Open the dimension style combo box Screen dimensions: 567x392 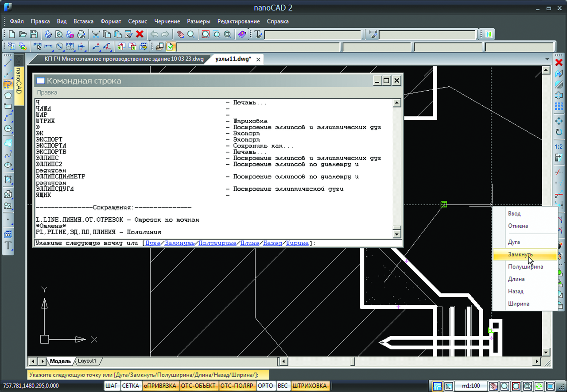pos(427,35)
